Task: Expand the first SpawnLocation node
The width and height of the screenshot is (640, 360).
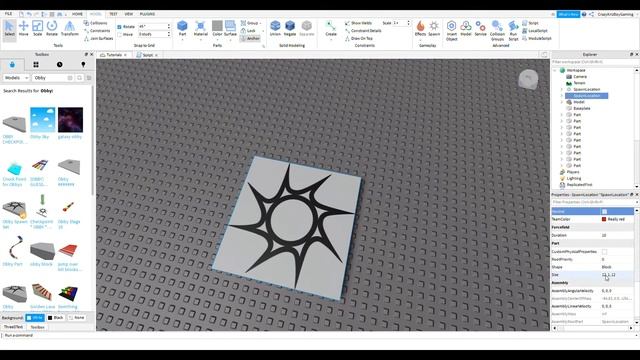Action: pos(562,89)
